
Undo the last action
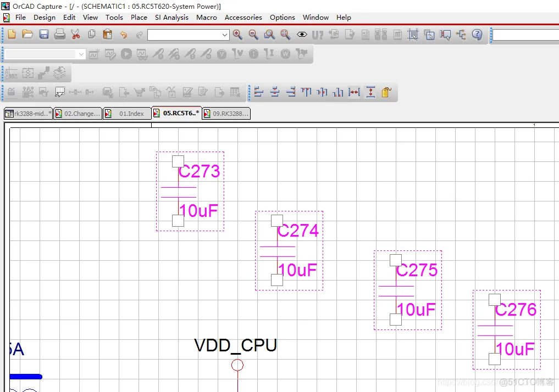click(x=124, y=35)
